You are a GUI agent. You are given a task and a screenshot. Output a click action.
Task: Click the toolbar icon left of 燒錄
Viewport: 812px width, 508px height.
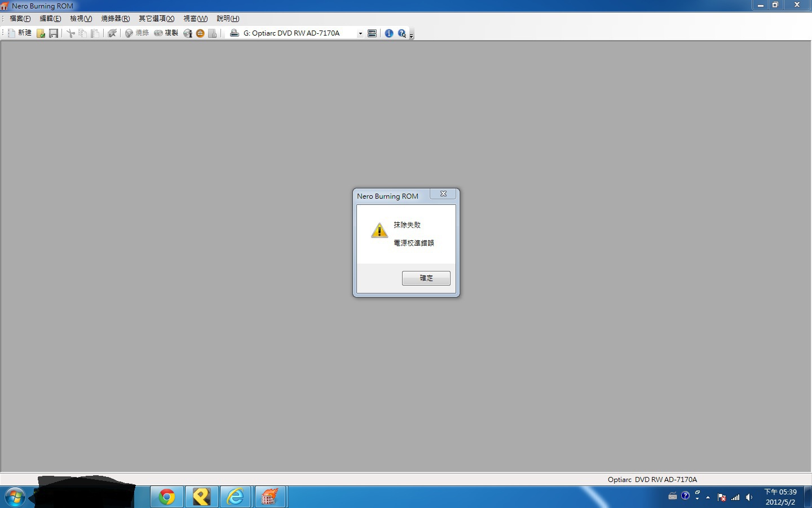coord(112,33)
